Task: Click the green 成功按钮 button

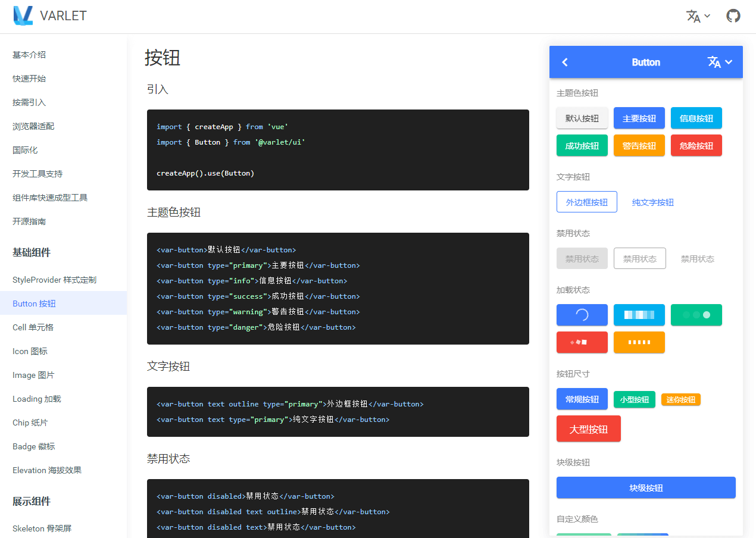Action: coord(582,145)
